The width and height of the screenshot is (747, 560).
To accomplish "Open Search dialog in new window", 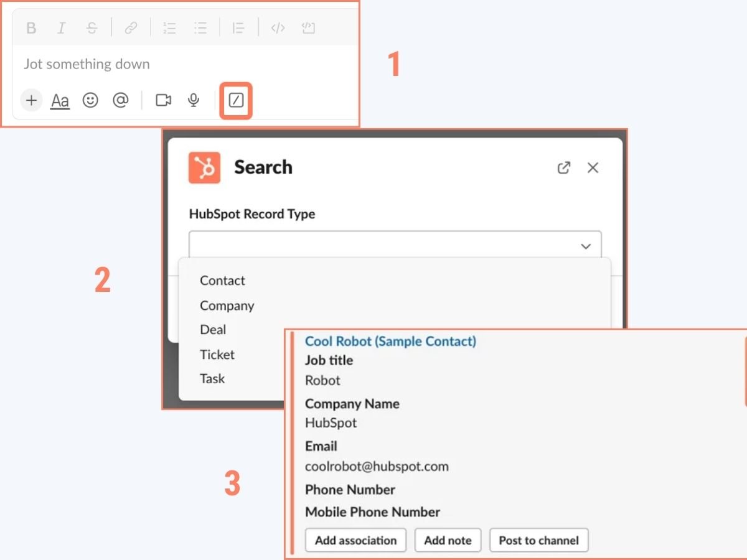I will pos(563,168).
